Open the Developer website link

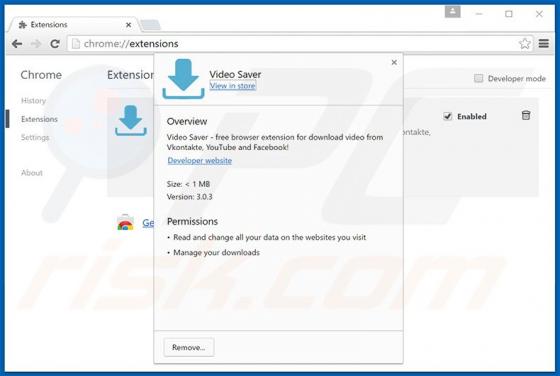[x=200, y=161]
